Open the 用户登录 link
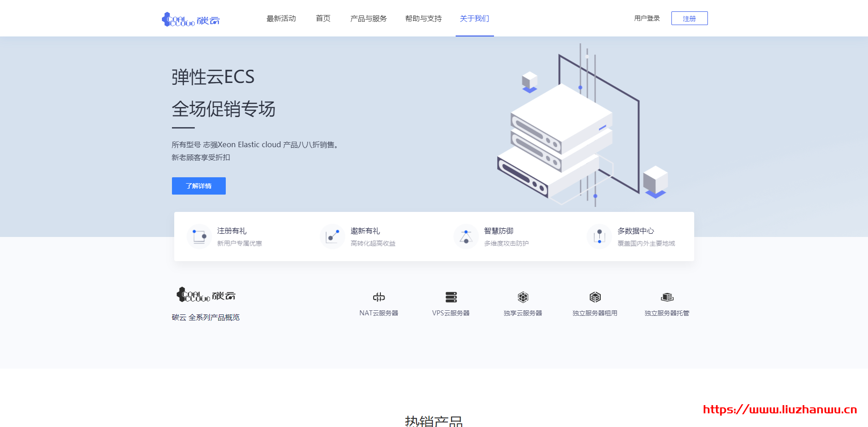 pos(646,18)
